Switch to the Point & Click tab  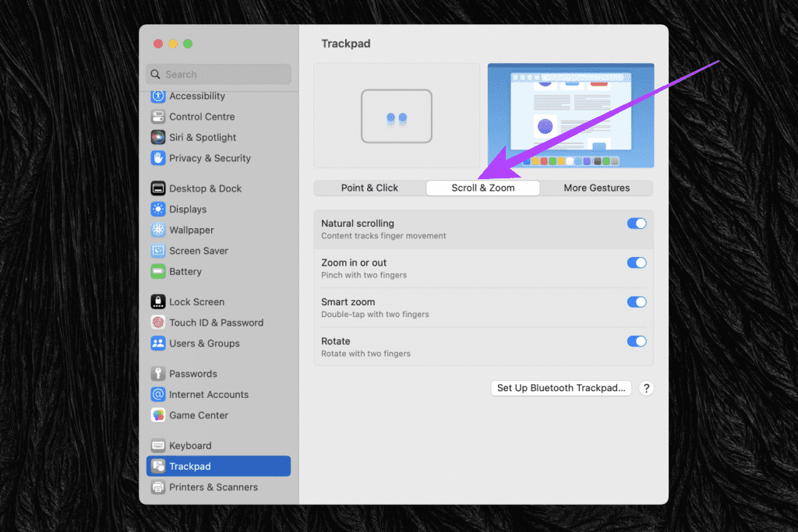(370, 188)
